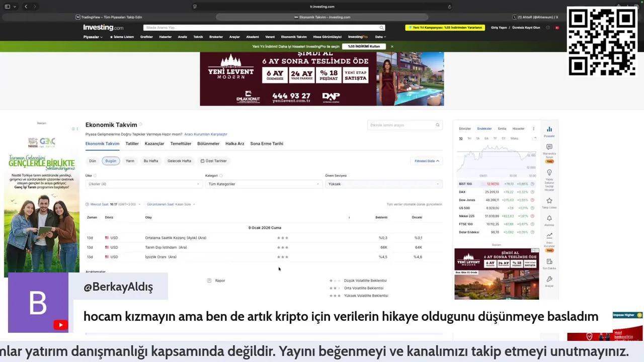Select the Yarın date filter
This screenshot has width=644, height=362.
click(x=130, y=161)
